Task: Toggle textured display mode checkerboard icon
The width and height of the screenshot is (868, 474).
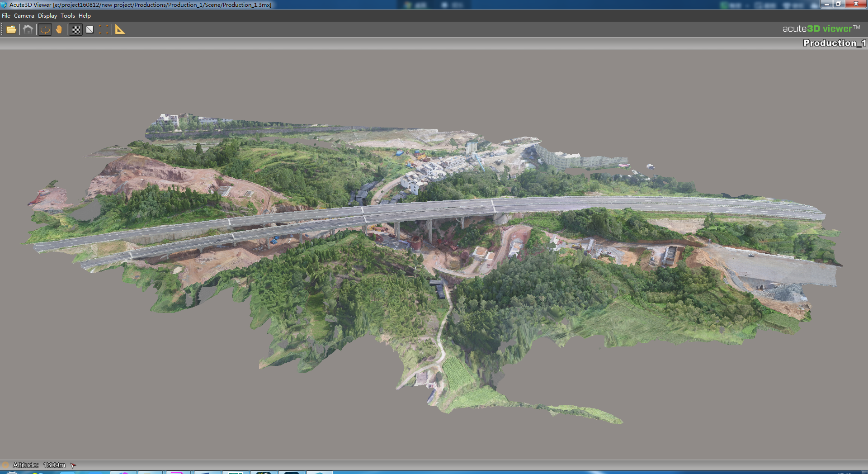Action: click(x=76, y=30)
